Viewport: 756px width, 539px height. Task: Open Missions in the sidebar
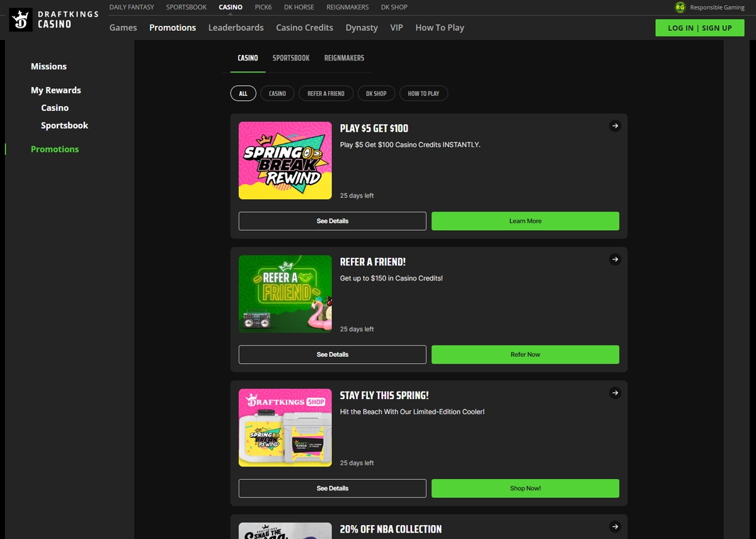pos(49,66)
